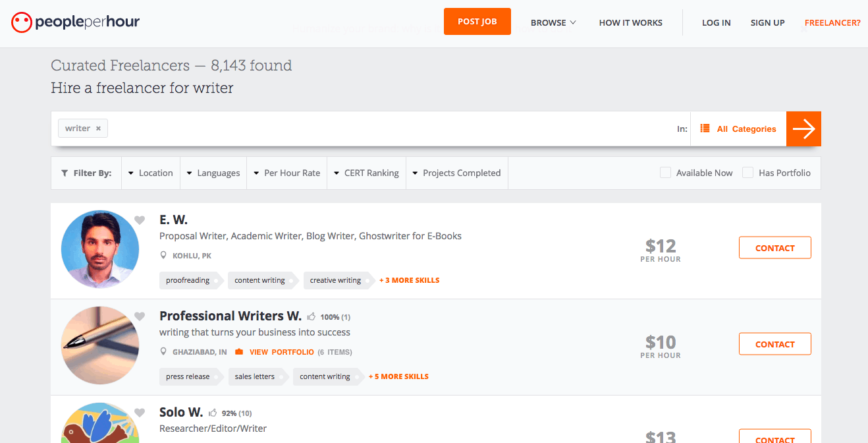Click the 92% (10) rating text

point(236,413)
